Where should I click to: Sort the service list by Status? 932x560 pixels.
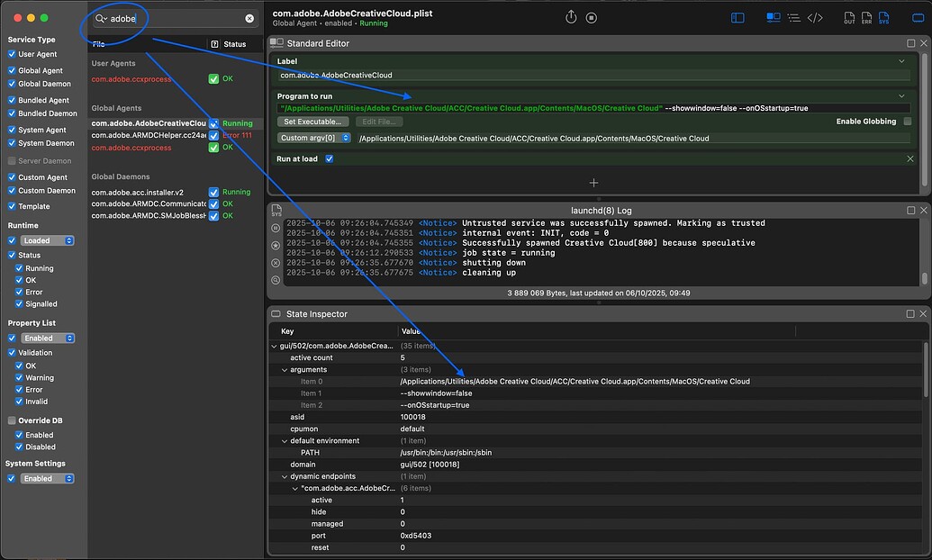click(x=233, y=43)
